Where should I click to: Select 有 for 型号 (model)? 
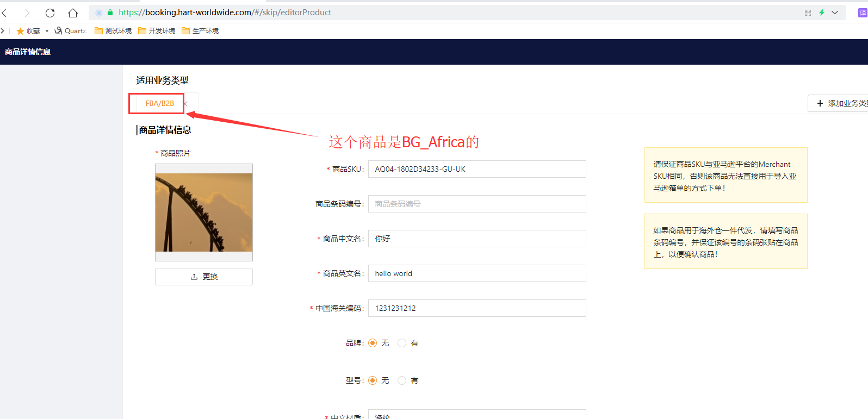[x=402, y=380]
